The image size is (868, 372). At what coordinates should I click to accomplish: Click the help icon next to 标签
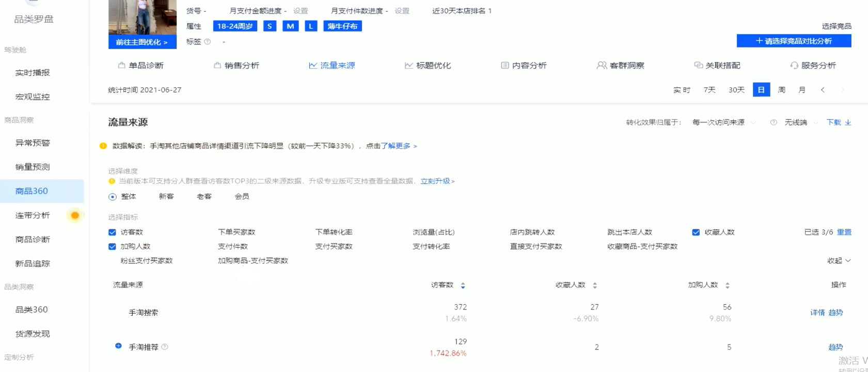click(208, 42)
